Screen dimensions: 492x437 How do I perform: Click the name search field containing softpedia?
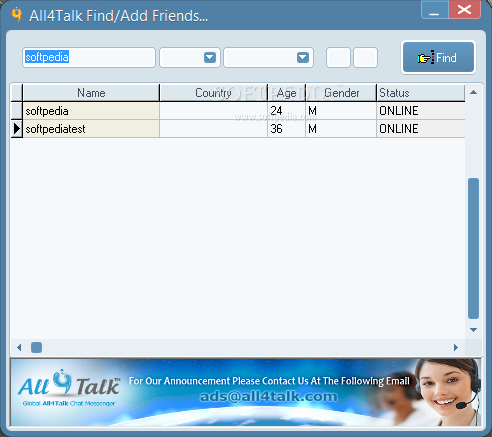click(89, 57)
